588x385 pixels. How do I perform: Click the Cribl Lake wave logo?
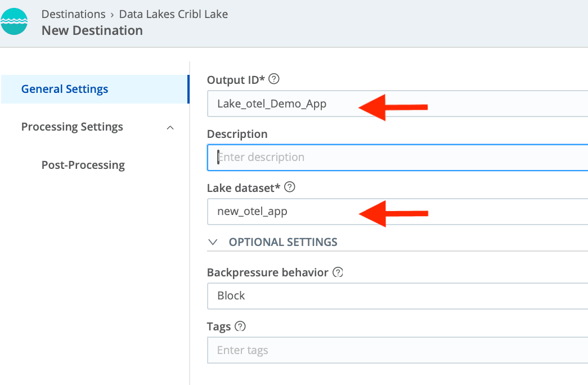pyautogui.click(x=14, y=22)
